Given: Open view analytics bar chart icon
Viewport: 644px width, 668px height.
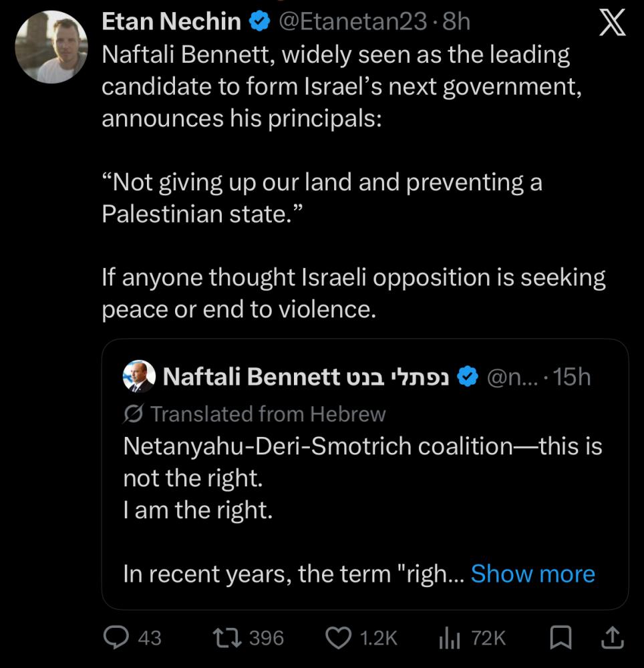Looking at the screenshot, I should point(450,639).
